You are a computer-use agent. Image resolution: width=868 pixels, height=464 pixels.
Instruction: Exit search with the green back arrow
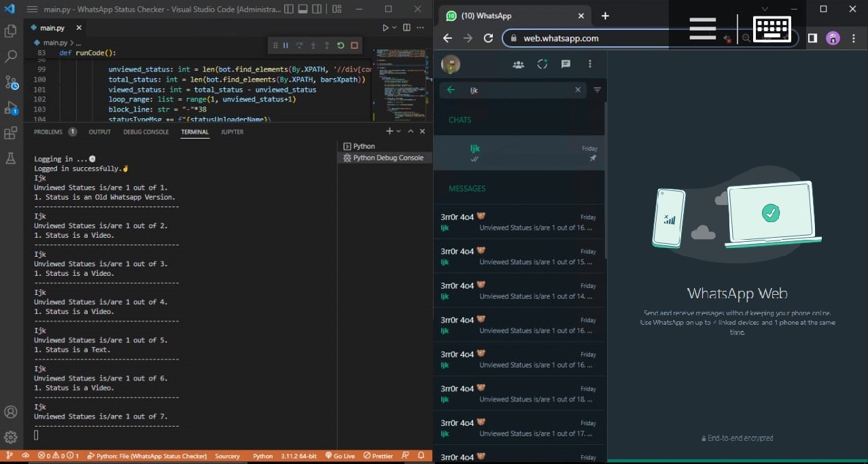click(451, 90)
